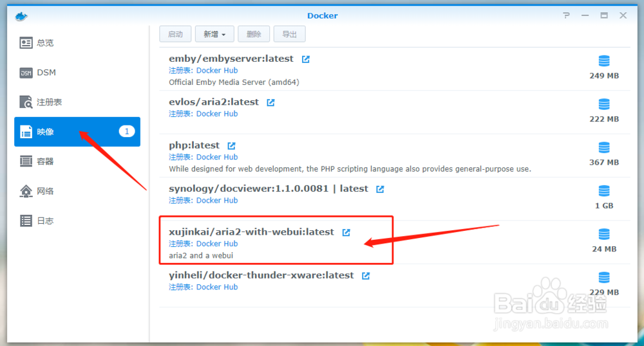Click the database size icon for php (367 MB)
This screenshot has width=644, height=346.
tap(604, 147)
